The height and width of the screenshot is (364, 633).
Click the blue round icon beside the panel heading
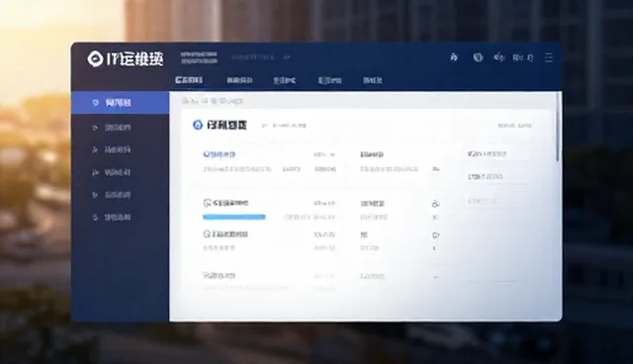(x=198, y=125)
